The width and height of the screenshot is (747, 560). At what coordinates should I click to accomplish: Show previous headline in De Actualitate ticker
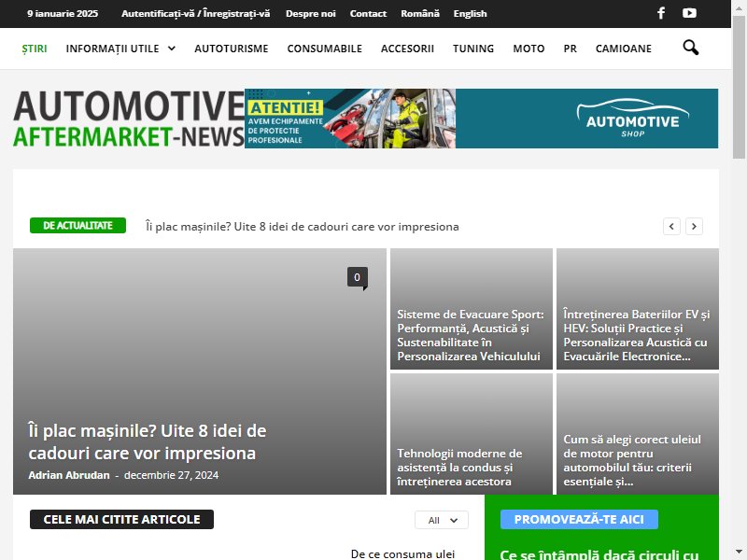[x=671, y=226]
